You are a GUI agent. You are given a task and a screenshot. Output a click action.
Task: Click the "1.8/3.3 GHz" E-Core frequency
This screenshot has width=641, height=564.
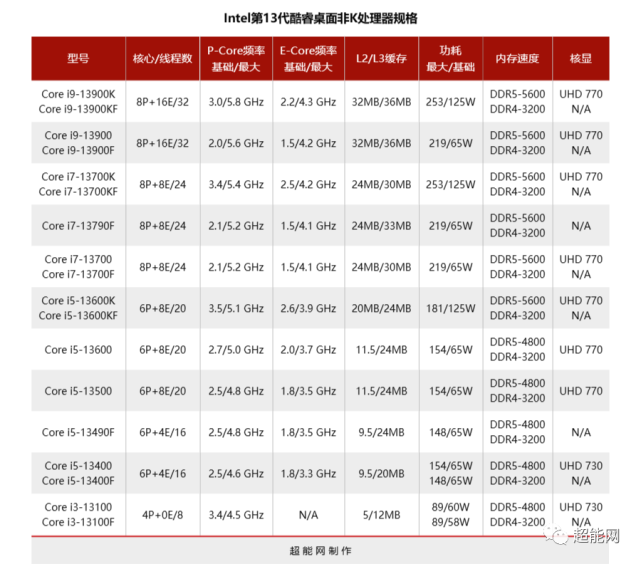click(x=308, y=474)
